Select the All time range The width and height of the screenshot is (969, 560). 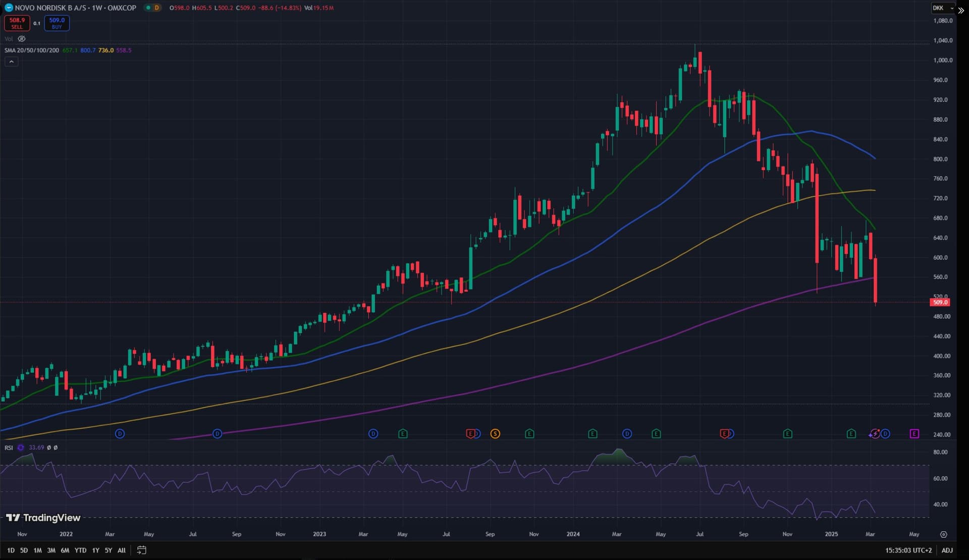122,550
